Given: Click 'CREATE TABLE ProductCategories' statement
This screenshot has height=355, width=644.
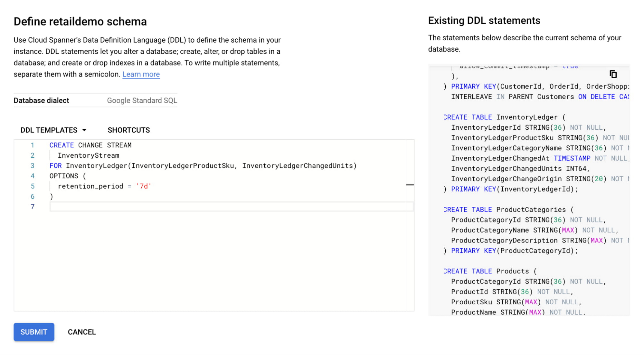Looking at the screenshot, I should tap(509, 210).
